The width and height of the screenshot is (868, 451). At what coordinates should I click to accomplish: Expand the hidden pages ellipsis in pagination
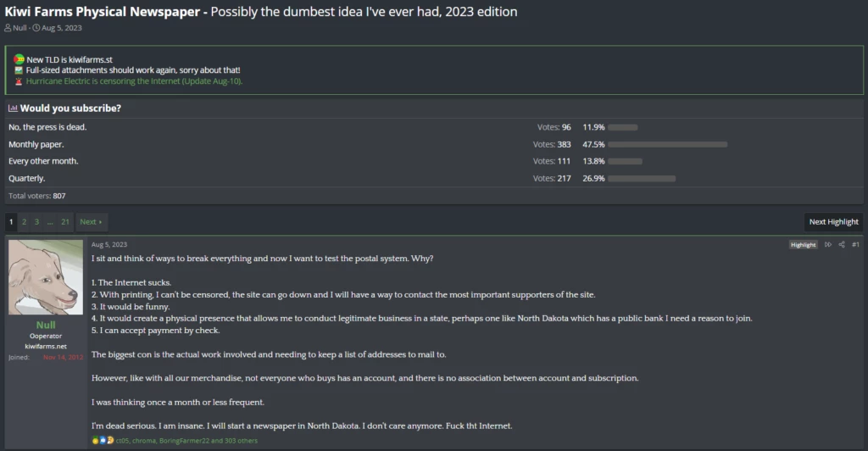50,222
